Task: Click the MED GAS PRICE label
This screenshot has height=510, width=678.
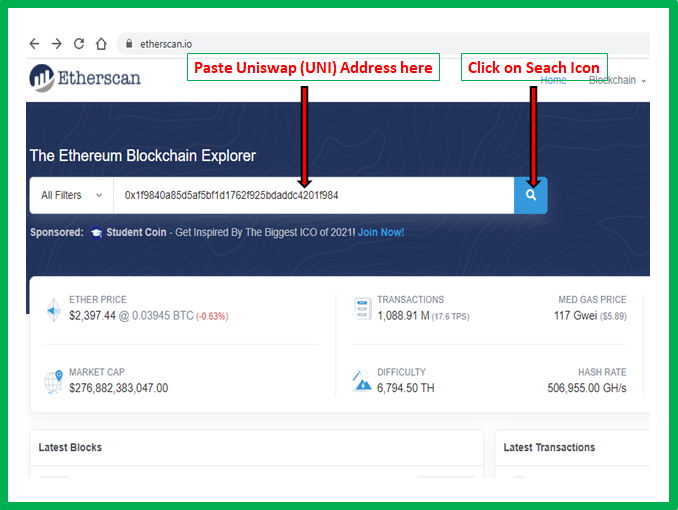Action: pyautogui.click(x=592, y=300)
